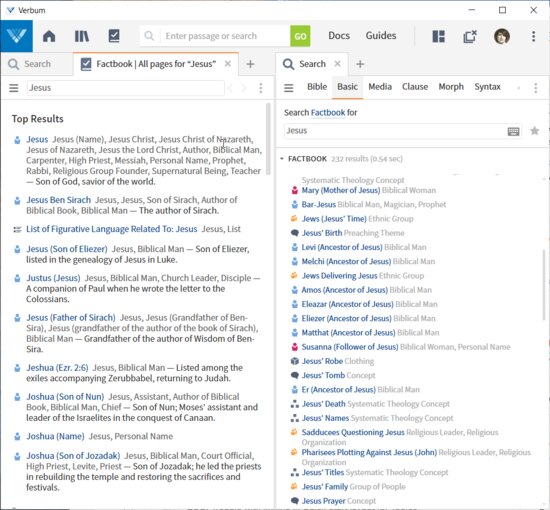Open the main toolbar kebab menu
Screen dimensions: 550x510
pyautogui.click(x=534, y=36)
